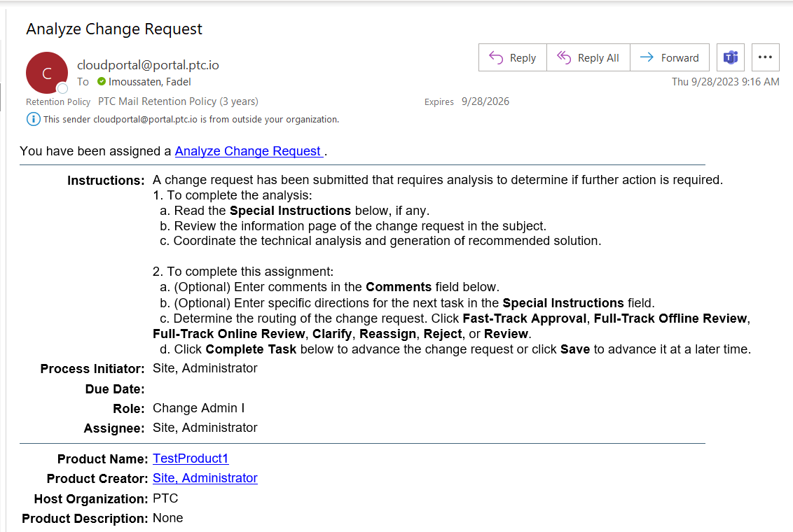Open the Site, Administrator product creator link
The width and height of the screenshot is (793, 532).
tap(205, 478)
